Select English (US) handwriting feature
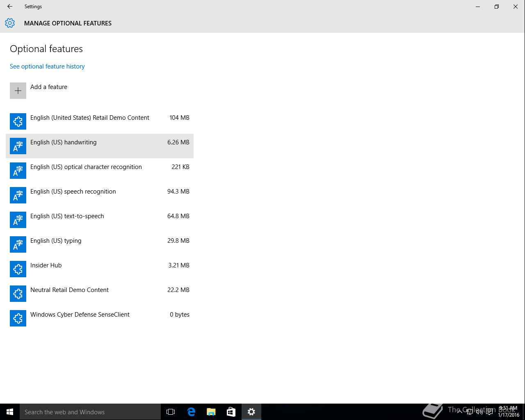Viewport: 525px width, 420px height. pos(100,146)
